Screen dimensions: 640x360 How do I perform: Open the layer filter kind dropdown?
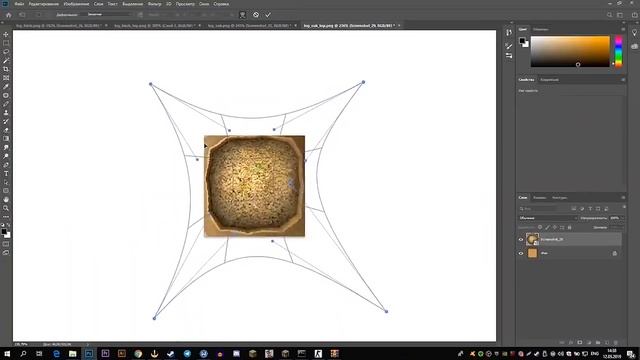coord(538,209)
